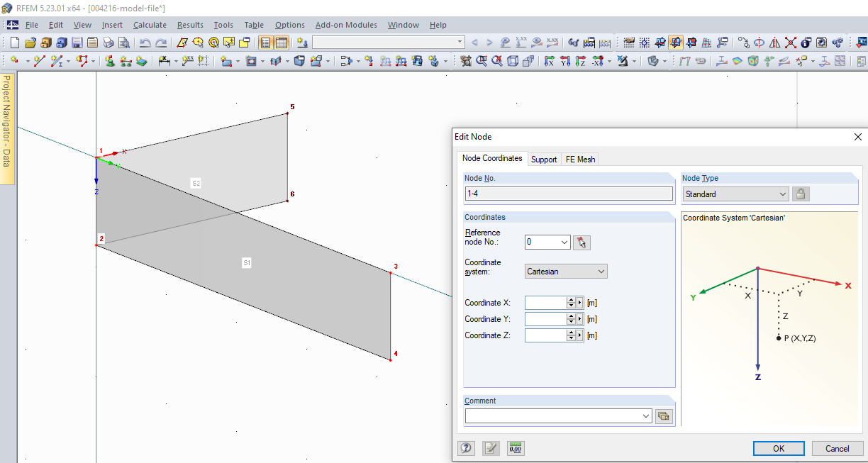Select the Node Coordinates tab
868x463 pixels.
(492, 158)
